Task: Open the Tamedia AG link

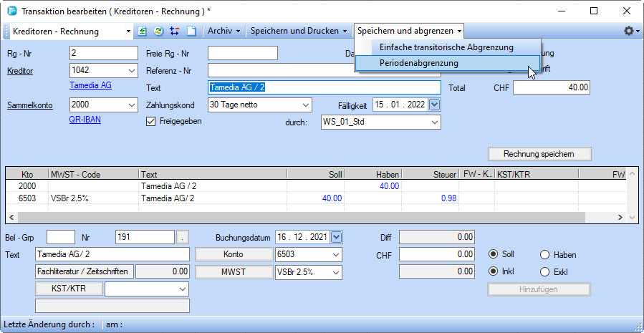Action: click(90, 85)
